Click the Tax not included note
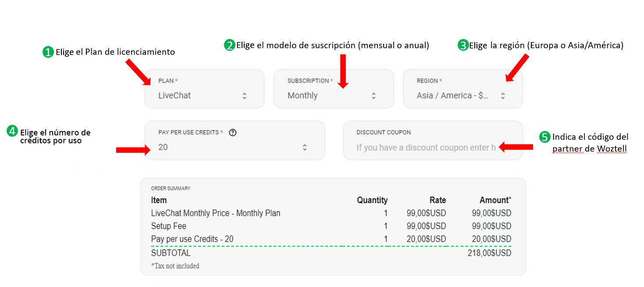644x287 pixels. point(175,266)
